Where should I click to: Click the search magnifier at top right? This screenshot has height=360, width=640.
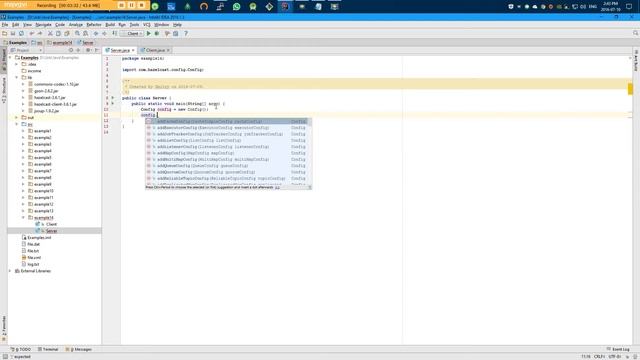point(636,33)
